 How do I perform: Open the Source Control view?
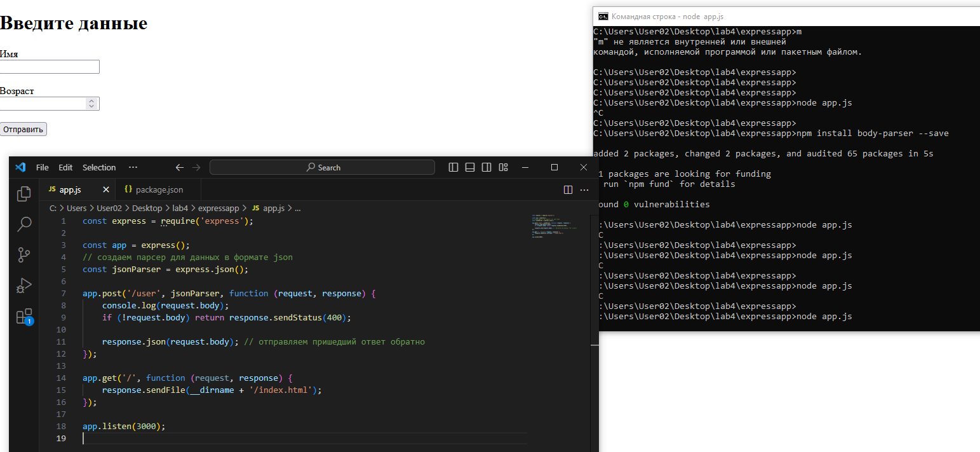click(24, 255)
